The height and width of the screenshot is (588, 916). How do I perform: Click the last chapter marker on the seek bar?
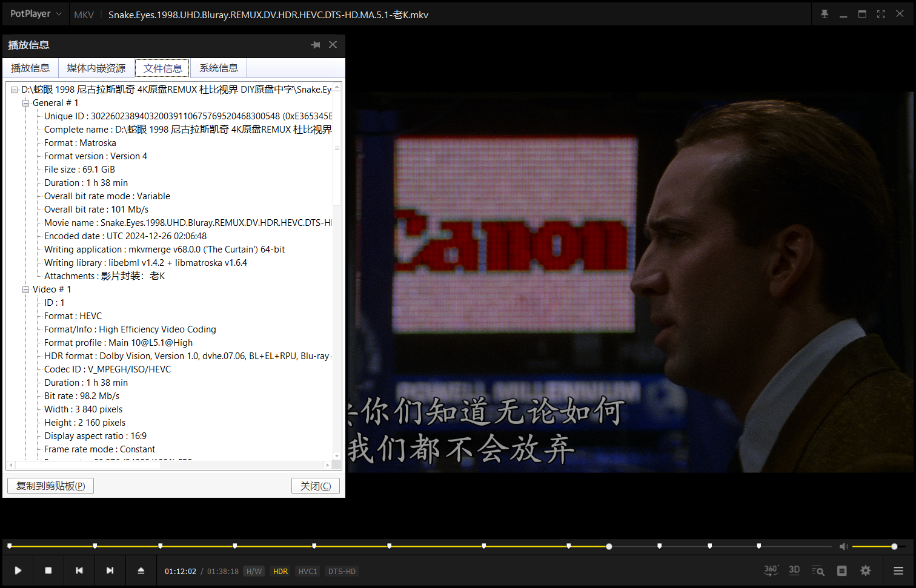click(x=758, y=546)
